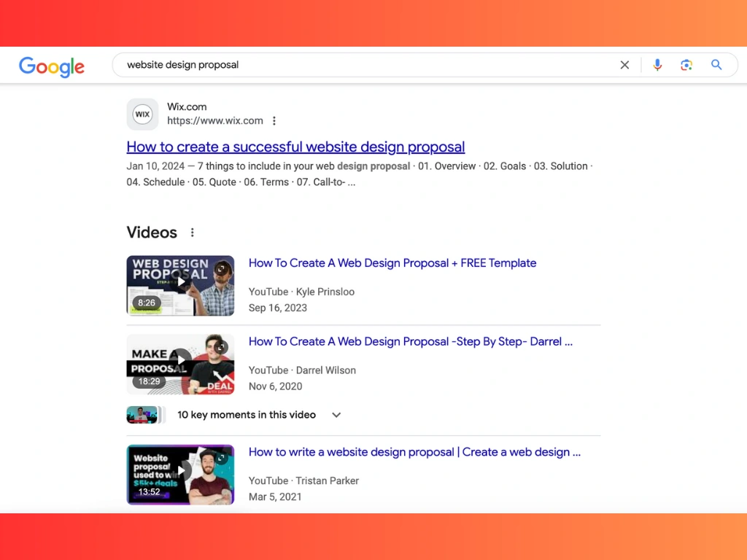Screen dimensions: 747x560
Task: Click the "Sep 16, 2023" date
Action: (x=278, y=308)
